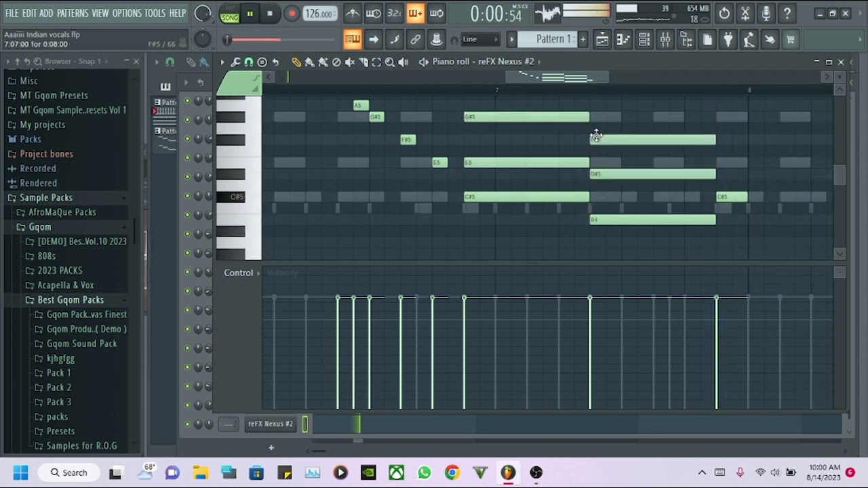
Task: Click the one-click audio recording scissors icon
Action: point(745,13)
